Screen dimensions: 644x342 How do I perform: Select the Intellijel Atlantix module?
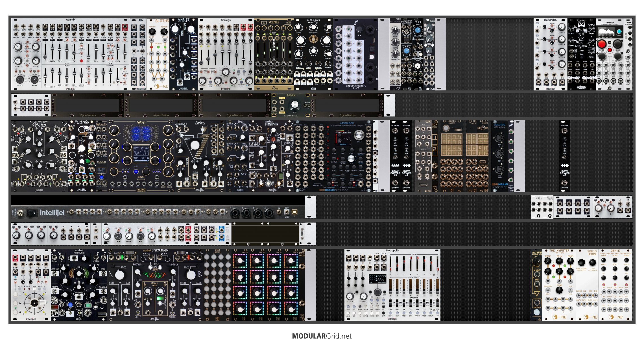tap(71, 55)
